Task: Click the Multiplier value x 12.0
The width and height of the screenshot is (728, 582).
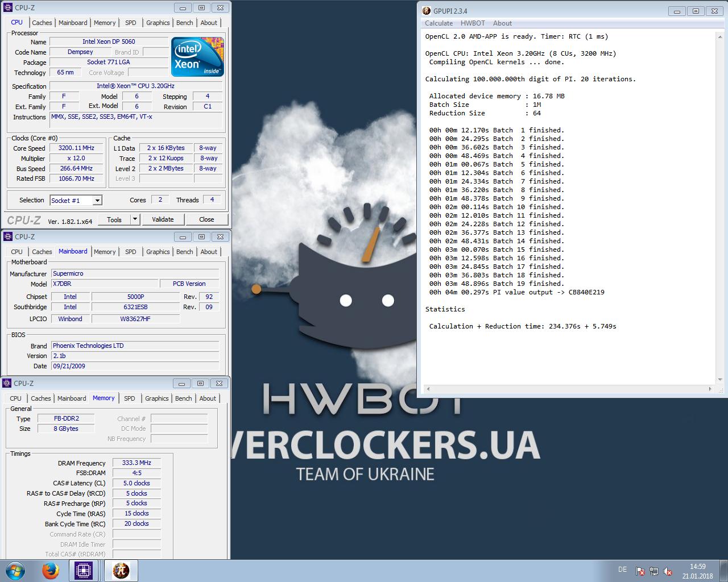Action: pyautogui.click(x=77, y=159)
